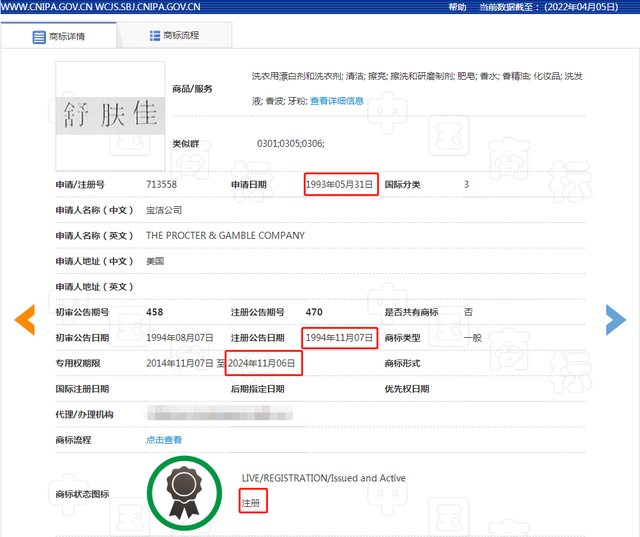Viewport: 640px width, 537px height.
Task: Select registration date 1994年11月07日
Action: tap(340, 337)
